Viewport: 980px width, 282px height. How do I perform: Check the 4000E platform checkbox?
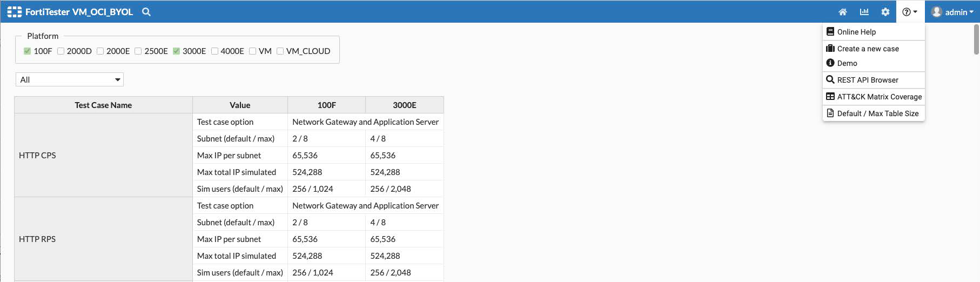pos(215,51)
